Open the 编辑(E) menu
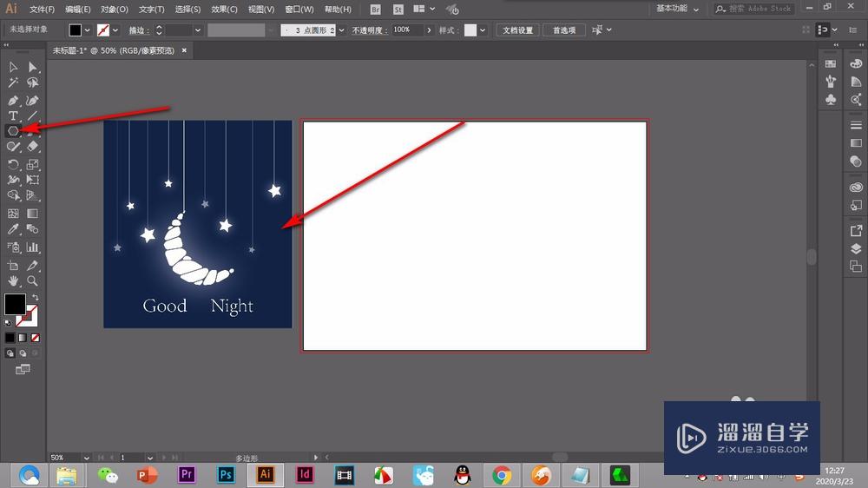 pos(77,10)
